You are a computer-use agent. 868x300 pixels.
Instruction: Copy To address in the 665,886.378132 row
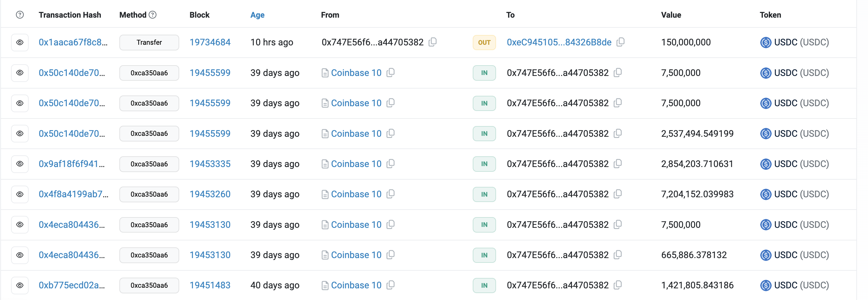(x=618, y=255)
